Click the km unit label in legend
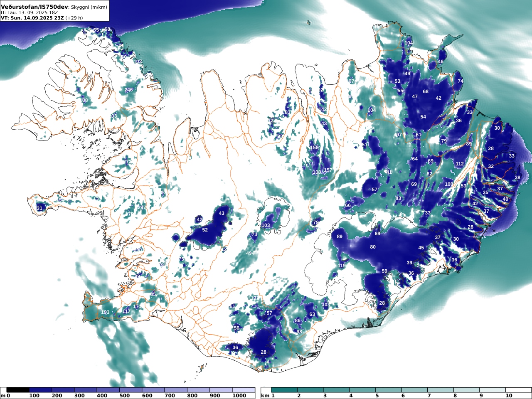This screenshot has width=532, height=399. (265, 396)
